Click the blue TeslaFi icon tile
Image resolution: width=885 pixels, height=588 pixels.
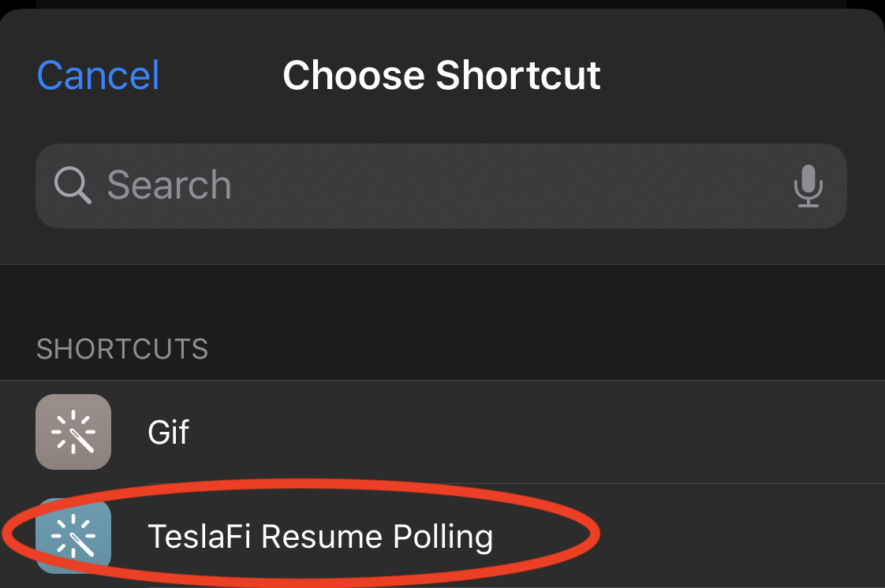[x=73, y=535]
